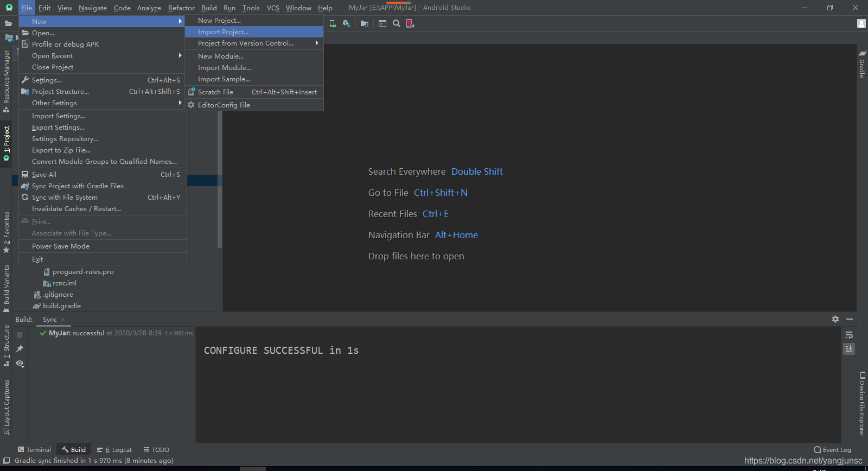Select Import Project... menu entry
Screen dimensions: 868x471
tap(254, 32)
